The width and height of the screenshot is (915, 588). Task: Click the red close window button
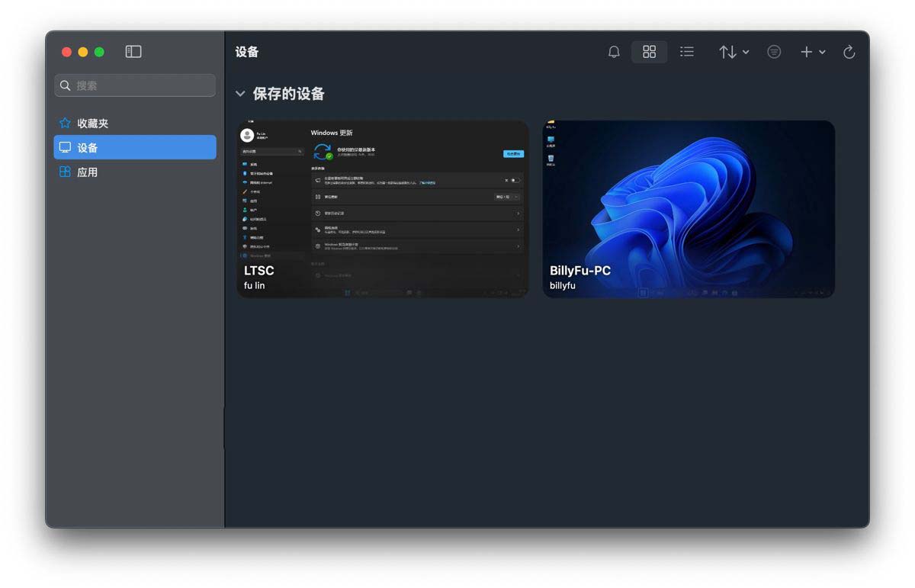point(66,52)
